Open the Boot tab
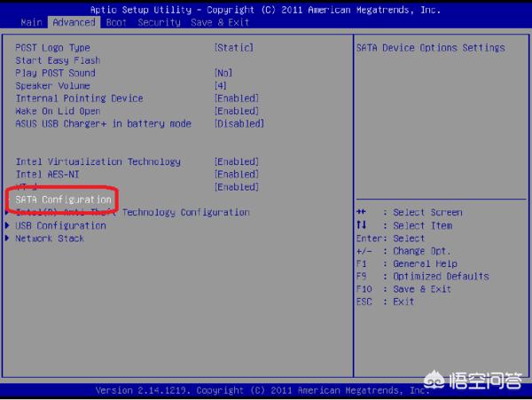The height and width of the screenshot is (400, 532). coord(116,22)
